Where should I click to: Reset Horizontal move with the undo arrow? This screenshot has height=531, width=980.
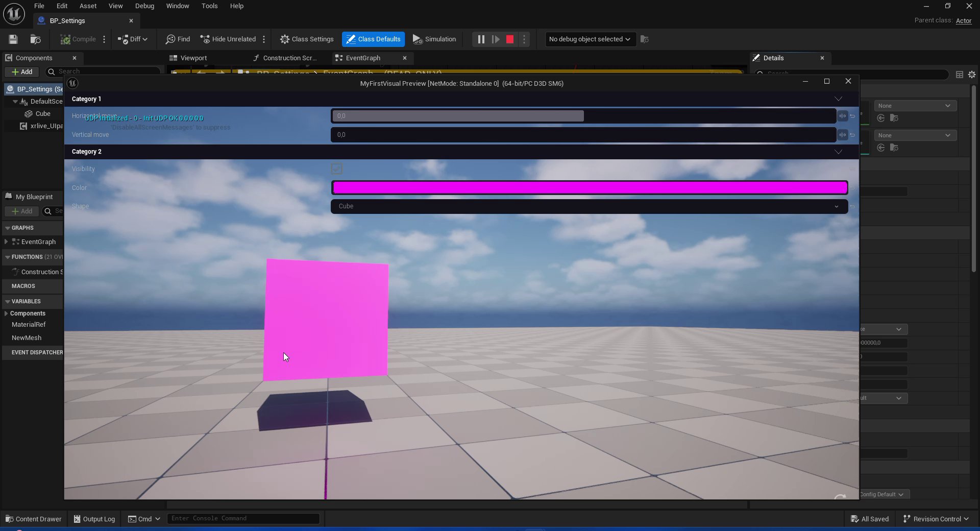(852, 116)
